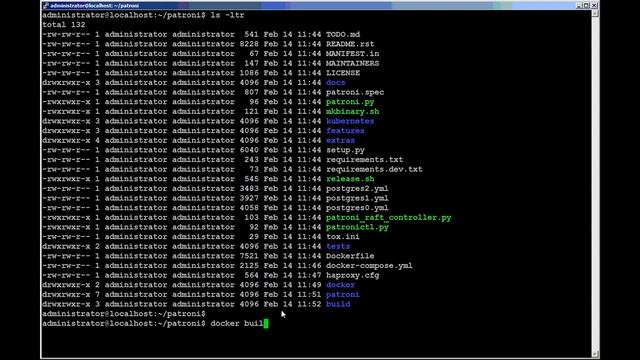The height and width of the screenshot is (360, 640).
Task: Click docker-compose.yml file name
Action: click(369, 266)
